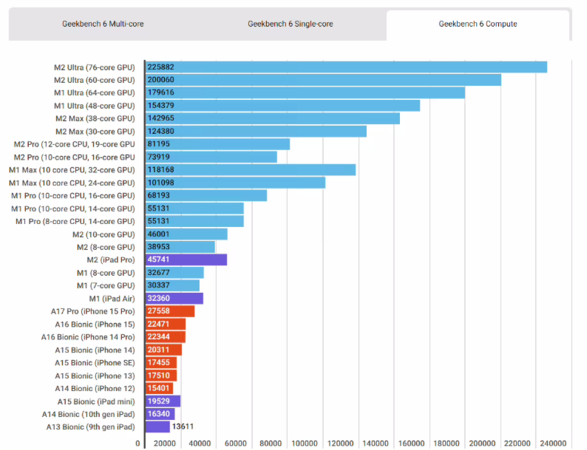Click the axis value "200000"

pyautogui.click(x=482, y=443)
